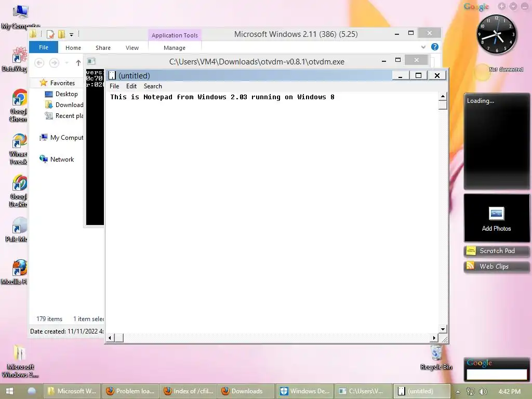The image size is (532, 399).
Task: Switch to Windows De... taskbar item
Action: (x=304, y=391)
